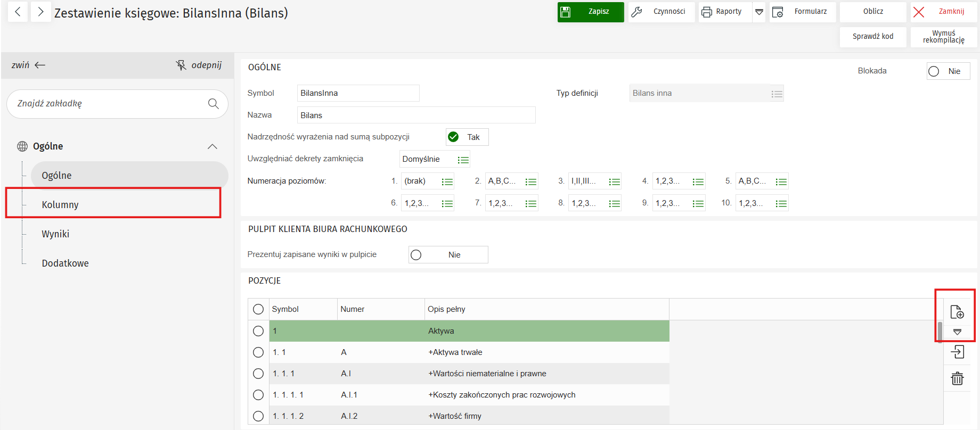The height and width of the screenshot is (430, 980).
Task: Expand the Raporty dropdown arrow
Action: click(759, 12)
